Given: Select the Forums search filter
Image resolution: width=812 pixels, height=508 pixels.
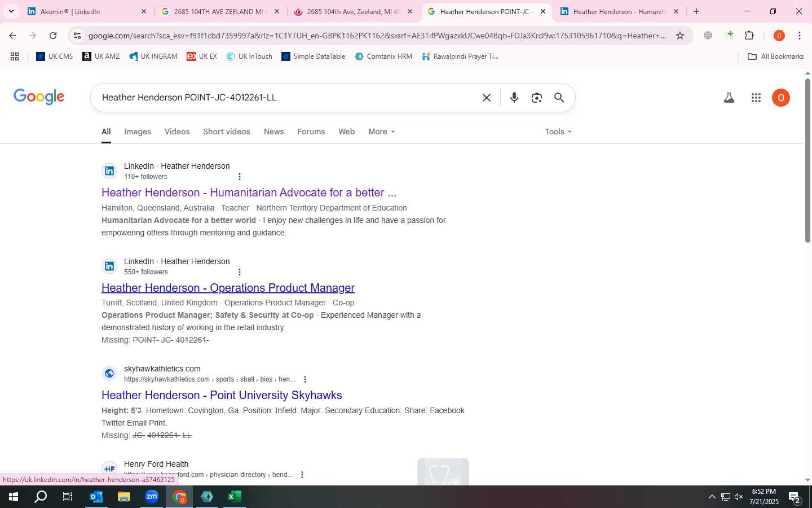Looking at the screenshot, I should point(311,132).
